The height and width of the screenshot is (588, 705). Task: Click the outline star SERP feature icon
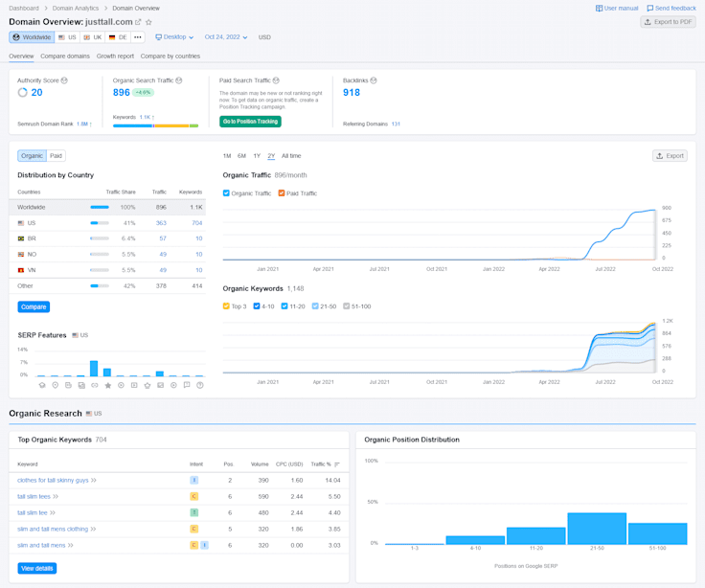[147, 385]
